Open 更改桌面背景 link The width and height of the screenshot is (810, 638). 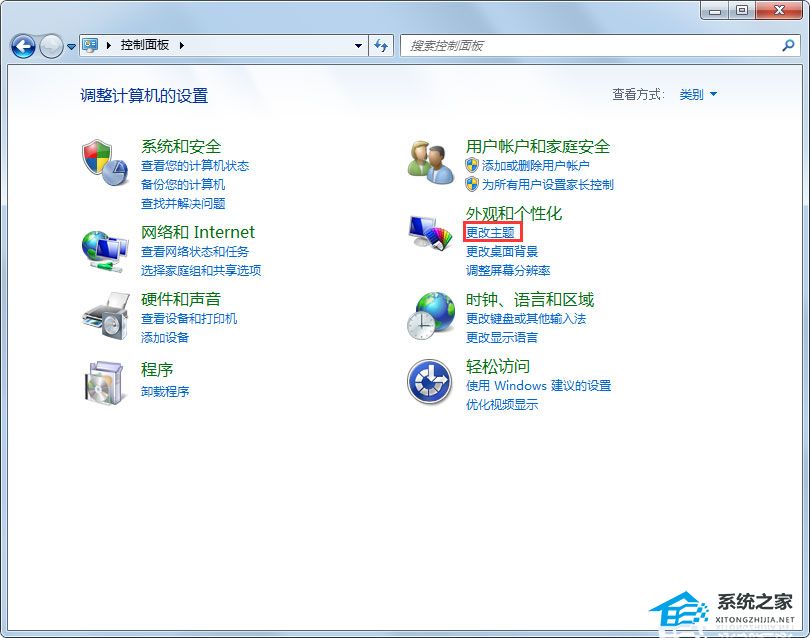pyautogui.click(x=502, y=252)
